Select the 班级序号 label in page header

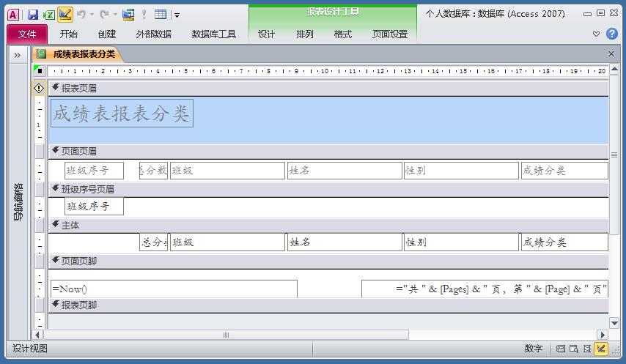tap(95, 170)
